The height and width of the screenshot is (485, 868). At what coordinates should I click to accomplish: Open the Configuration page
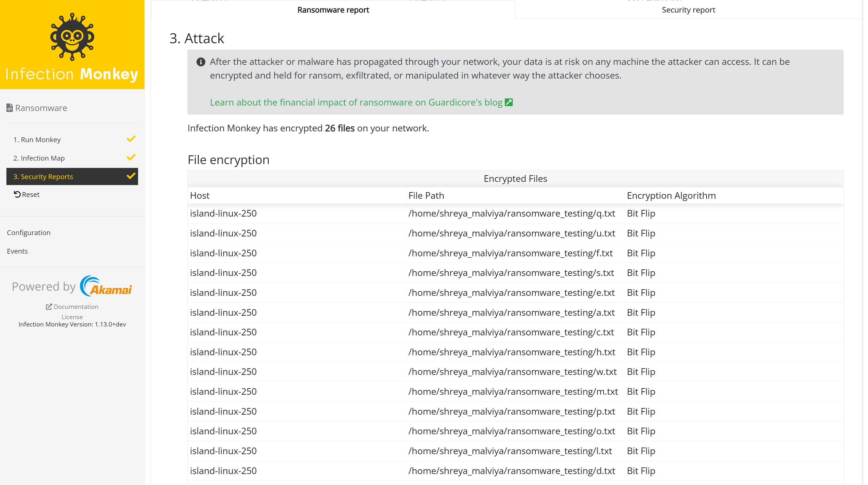click(x=29, y=233)
